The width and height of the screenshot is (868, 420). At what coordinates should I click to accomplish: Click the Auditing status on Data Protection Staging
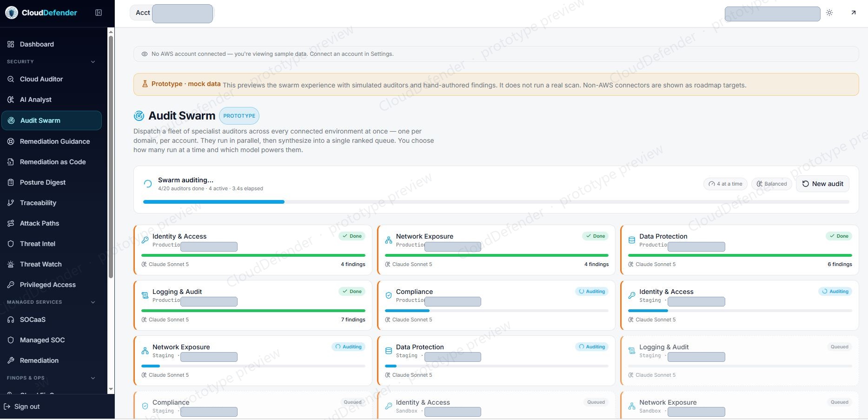click(592, 347)
